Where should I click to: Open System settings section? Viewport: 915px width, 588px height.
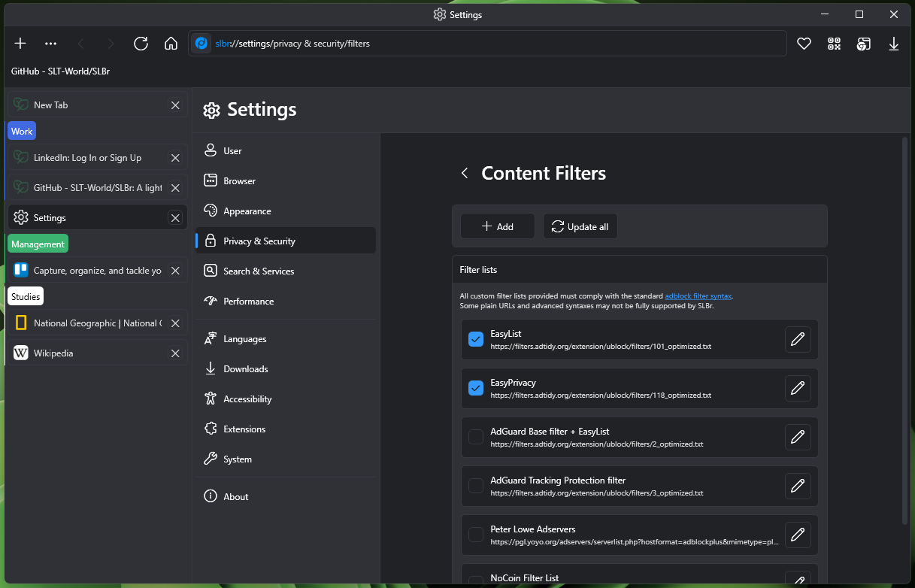[x=286, y=459]
